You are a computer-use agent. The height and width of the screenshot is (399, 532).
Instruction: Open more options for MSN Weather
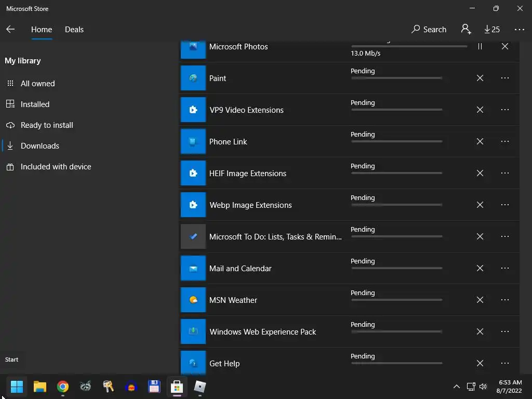505,300
